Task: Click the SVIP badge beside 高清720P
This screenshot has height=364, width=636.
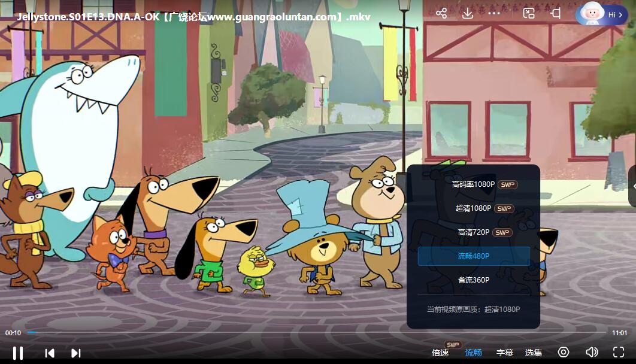Action: click(x=502, y=233)
